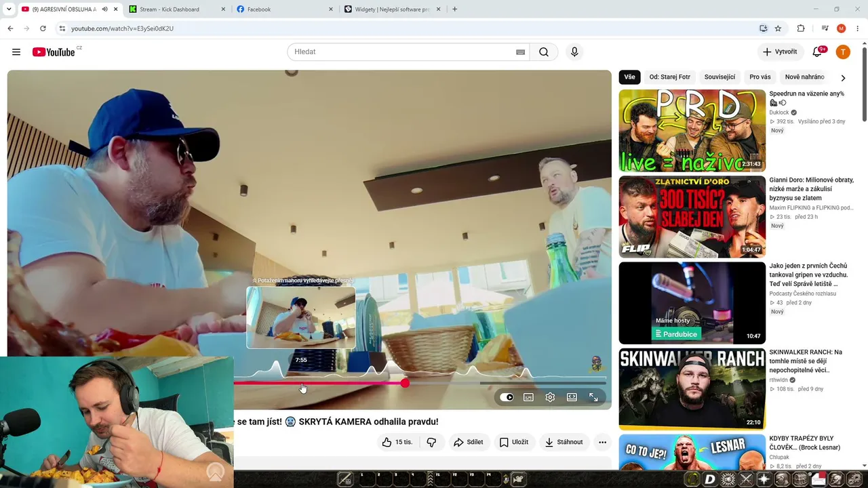Viewport: 868px width, 488px height.
Task: Select the Související chip
Action: coord(719,77)
